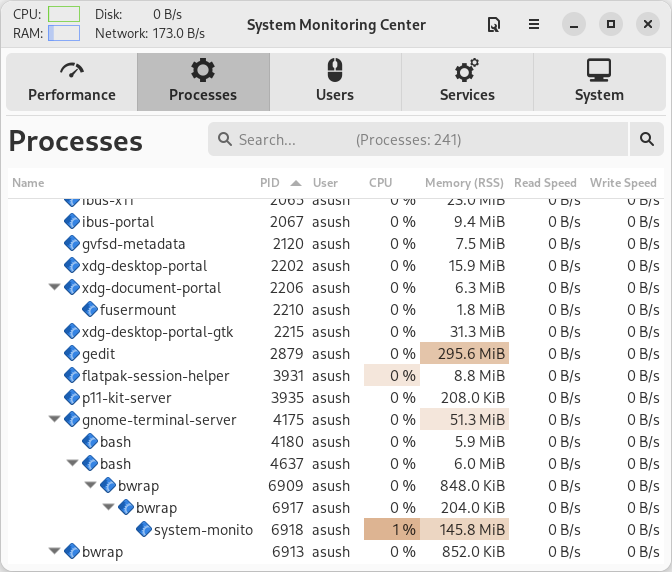Switch to the Performance tab
Viewport: 672px width, 572px height.
[71, 82]
